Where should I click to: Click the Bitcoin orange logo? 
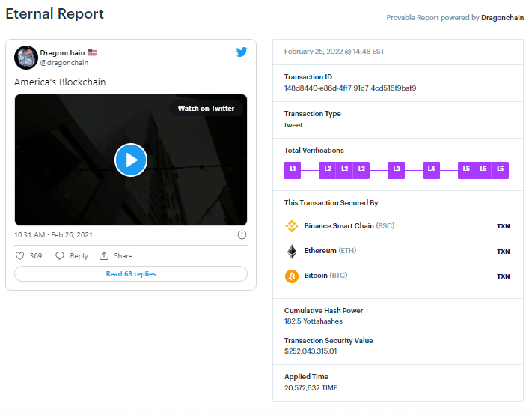coord(292,276)
